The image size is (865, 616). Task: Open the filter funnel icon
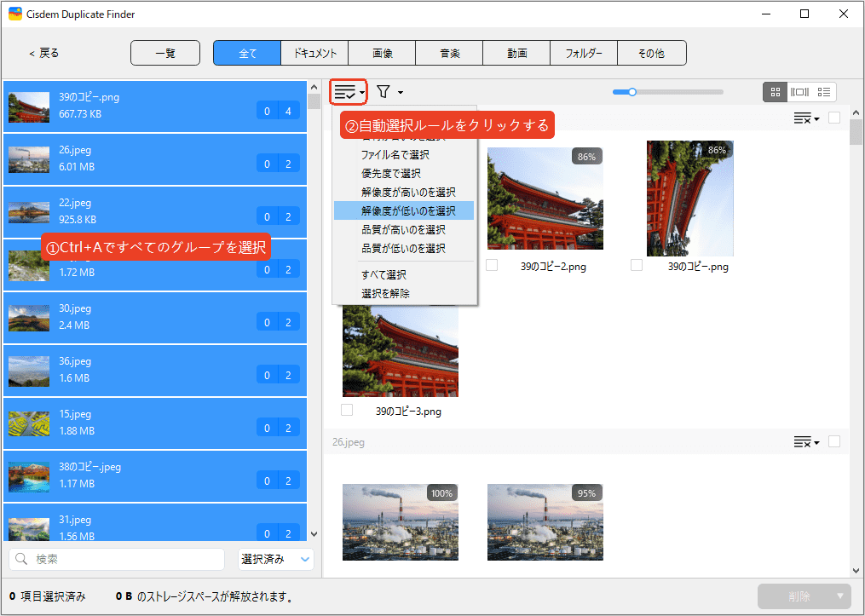coord(383,91)
